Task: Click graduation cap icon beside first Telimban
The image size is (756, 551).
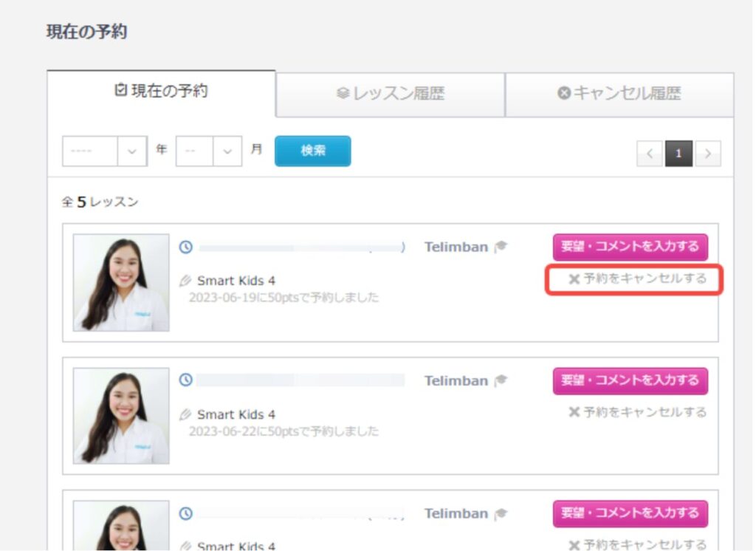Action: pyautogui.click(x=501, y=247)
